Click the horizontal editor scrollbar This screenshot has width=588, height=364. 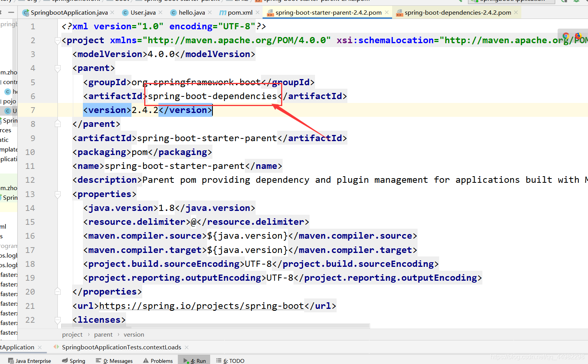[x=216, y=326]
